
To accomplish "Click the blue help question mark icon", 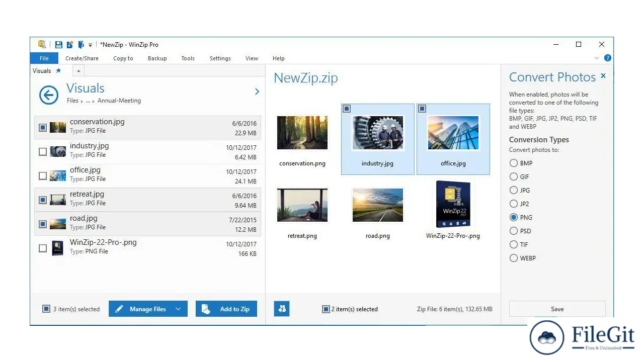I will (x=607, y=58).
